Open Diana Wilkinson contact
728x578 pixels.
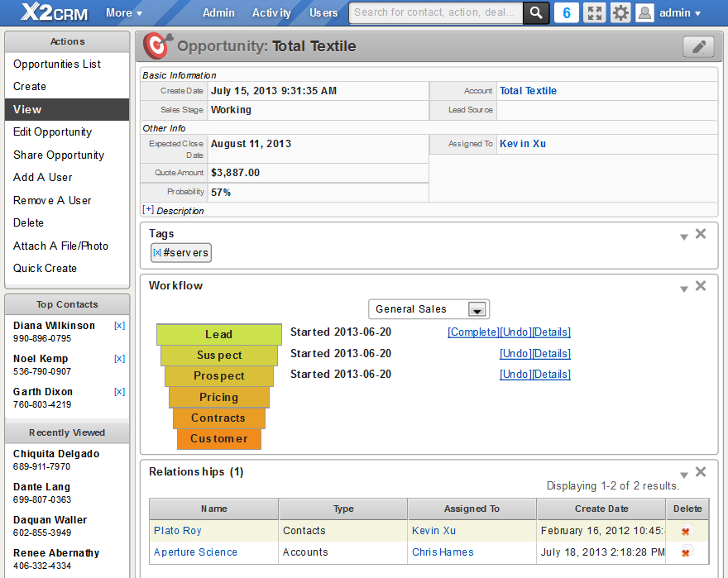pos(54,326)
